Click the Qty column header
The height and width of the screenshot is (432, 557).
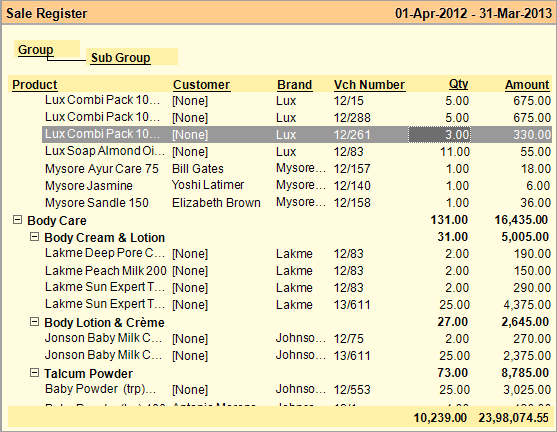click(458, 84)
